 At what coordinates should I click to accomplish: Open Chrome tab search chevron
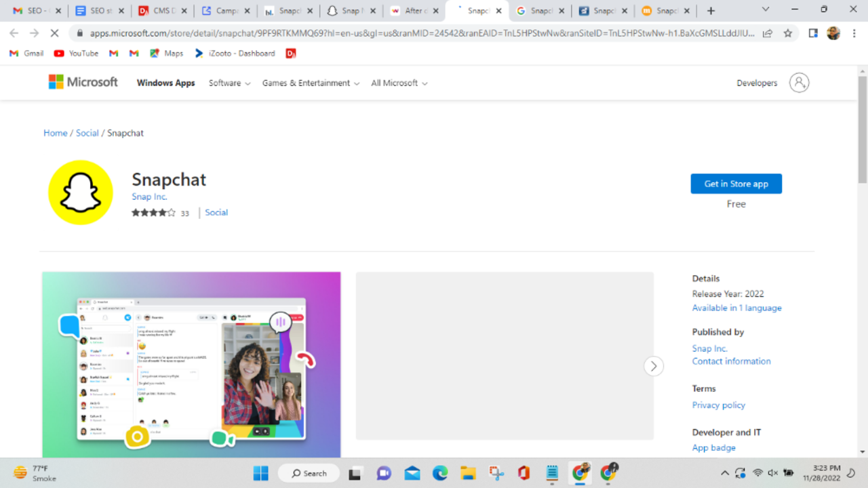766,10
